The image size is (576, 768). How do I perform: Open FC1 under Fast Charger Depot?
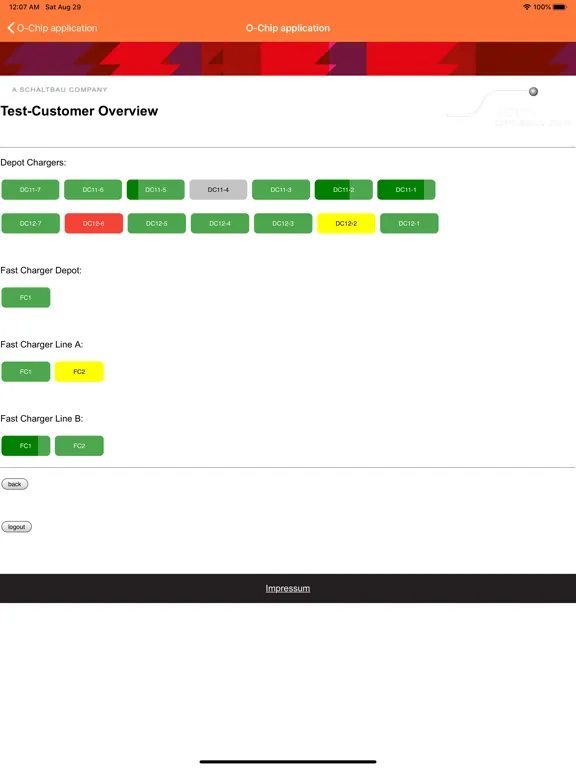point(26,297)
